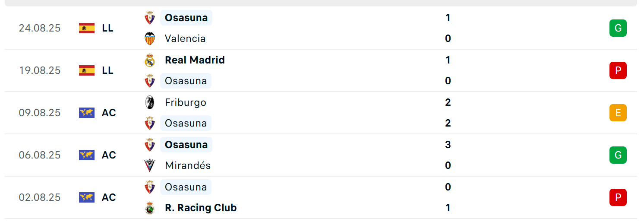Open the R. Racing Club team link
The image size is (644, 222).
coord(201,208)
